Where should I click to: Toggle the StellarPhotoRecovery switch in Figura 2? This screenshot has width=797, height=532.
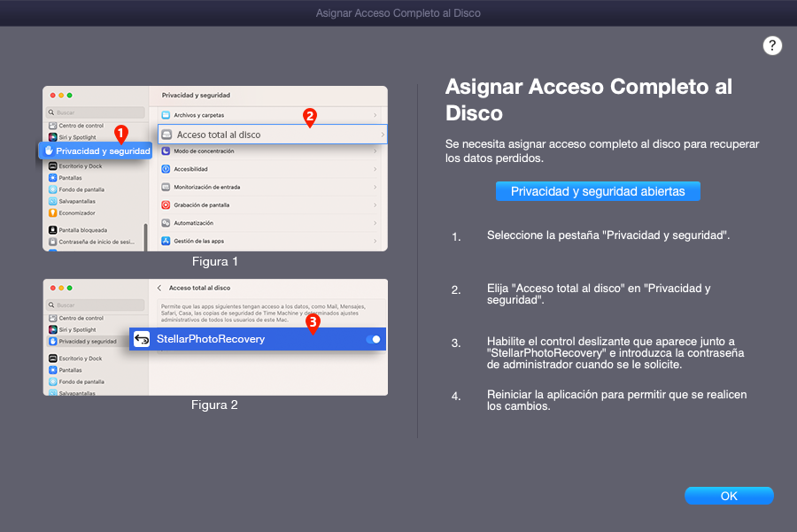[x=373, y=339]
